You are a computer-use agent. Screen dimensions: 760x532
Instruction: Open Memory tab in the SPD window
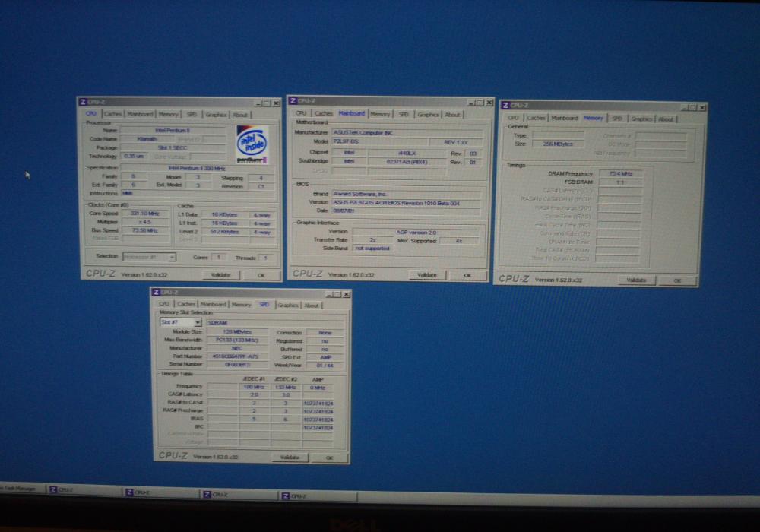[241, 304]
